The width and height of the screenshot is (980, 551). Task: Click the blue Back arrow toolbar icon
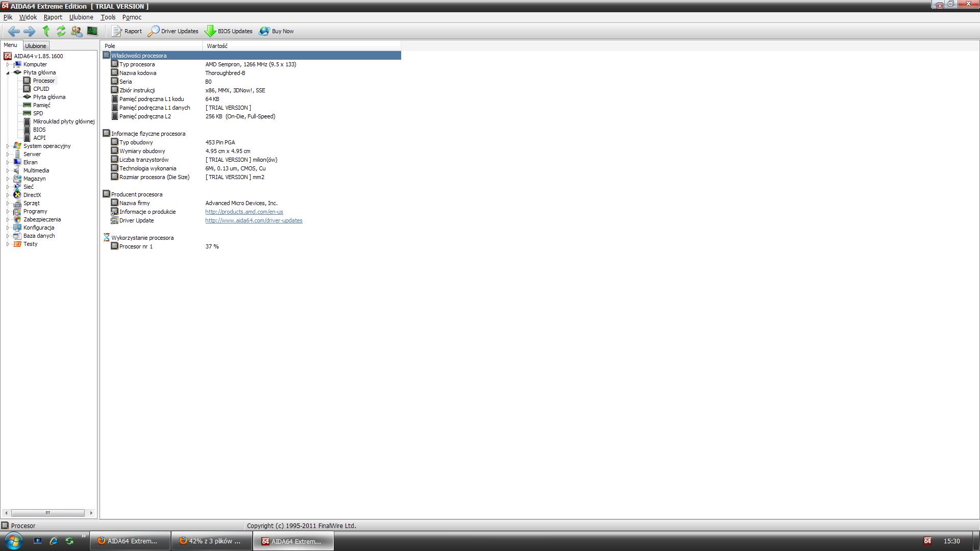point(14,32)
